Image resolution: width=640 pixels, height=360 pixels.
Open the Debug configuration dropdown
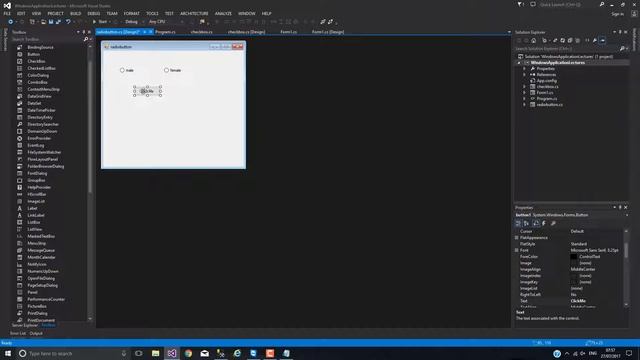[133, 22]
